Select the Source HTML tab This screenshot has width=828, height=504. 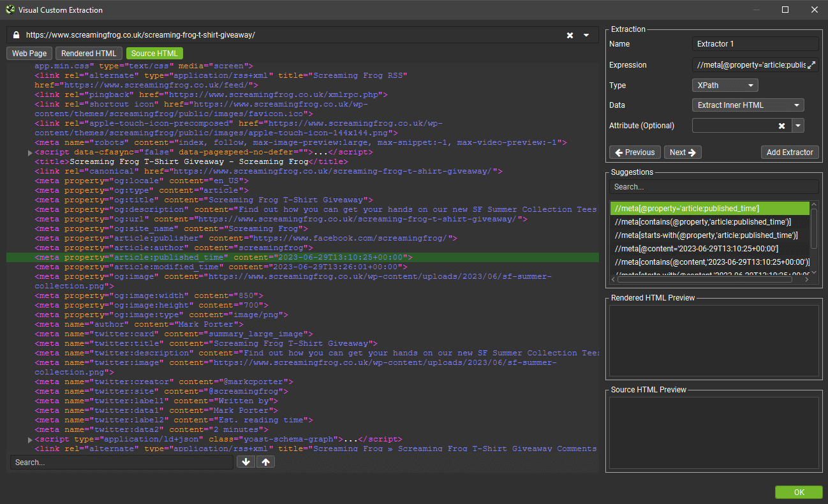click(x=155, y=54)
